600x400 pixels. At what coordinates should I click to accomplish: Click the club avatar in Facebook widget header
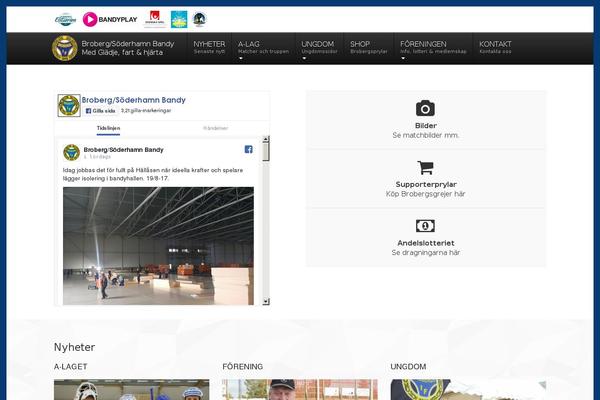(69, 105)
